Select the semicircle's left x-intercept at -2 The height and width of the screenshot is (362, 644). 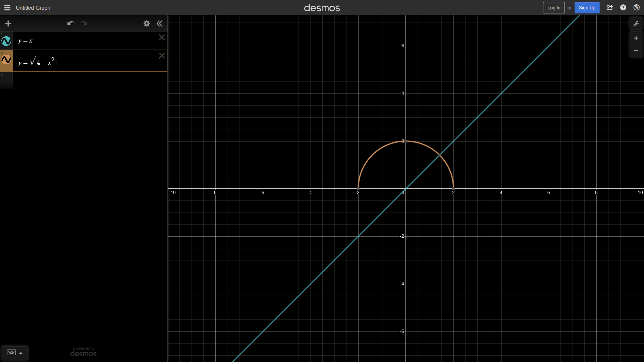358,189
